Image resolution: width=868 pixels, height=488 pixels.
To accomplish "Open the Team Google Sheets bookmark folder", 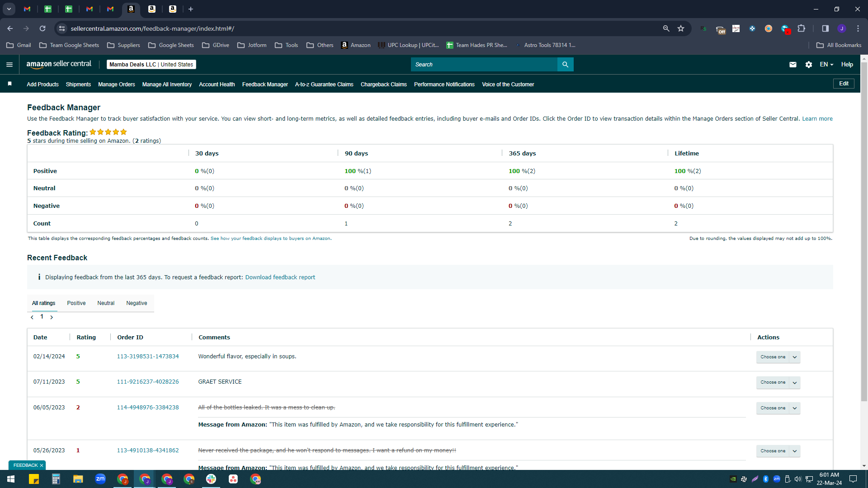I will coord(69,45).
